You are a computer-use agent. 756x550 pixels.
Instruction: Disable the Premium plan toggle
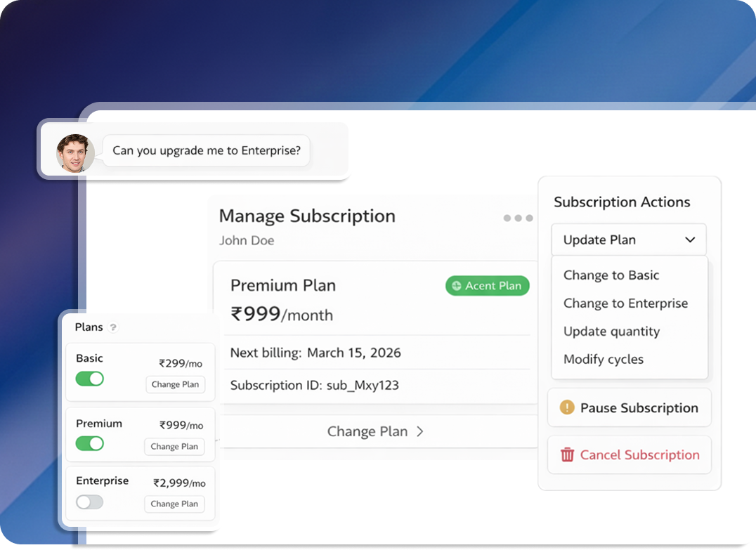(x=89, y=443)
